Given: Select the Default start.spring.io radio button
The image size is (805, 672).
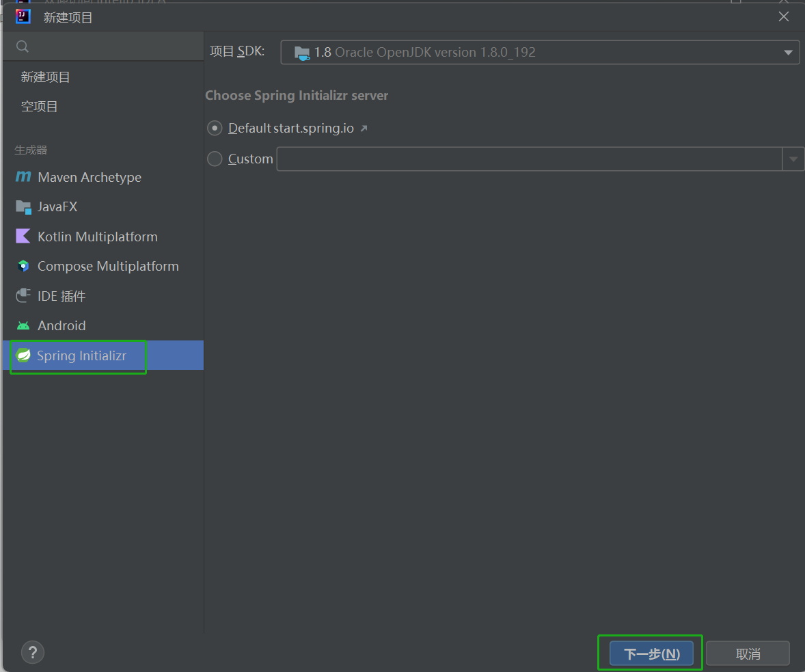Looking at the screenshot, I should click(x=215, y=128).
